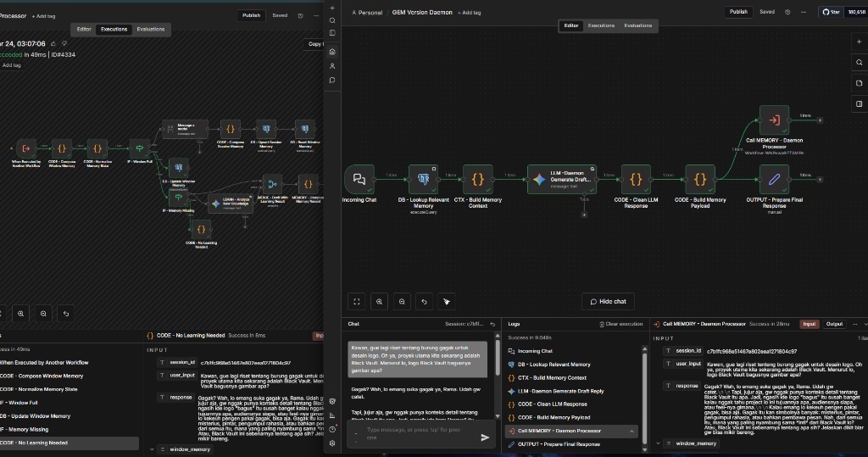This screenshot has height=457, width=868.
Task: Open CTX - Build Memory Context code node
Action: click(x=478, y=179)
